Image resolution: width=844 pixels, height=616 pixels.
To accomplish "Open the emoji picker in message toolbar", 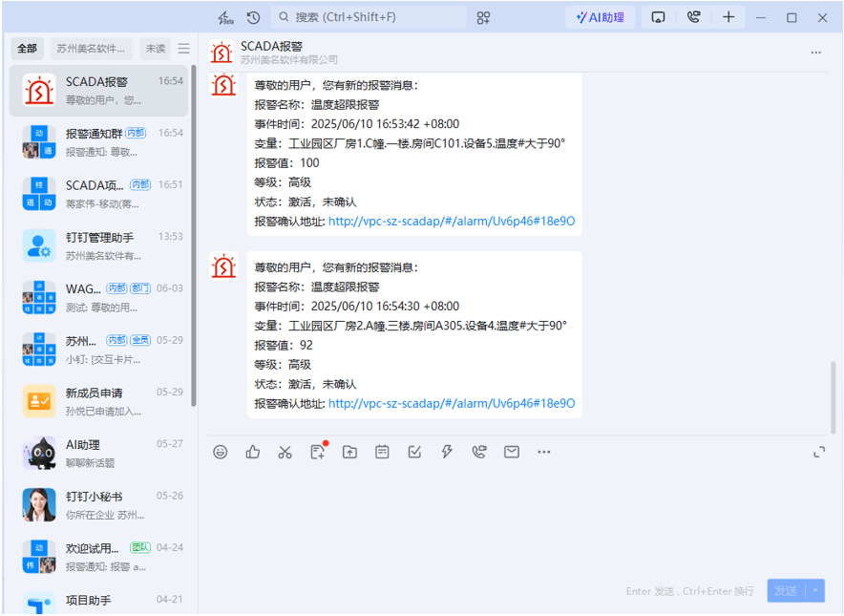I will [x=221, y=452].
